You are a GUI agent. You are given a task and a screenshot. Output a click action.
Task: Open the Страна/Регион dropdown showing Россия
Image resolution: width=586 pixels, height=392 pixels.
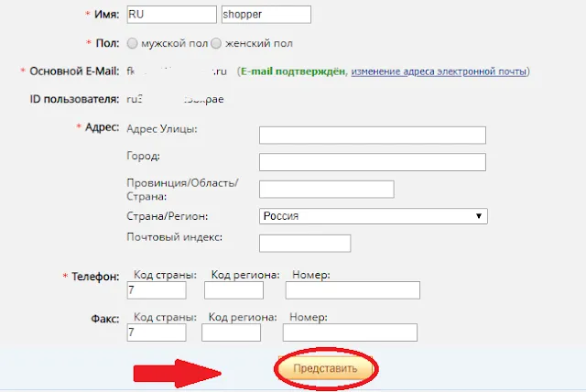point(374,216)
